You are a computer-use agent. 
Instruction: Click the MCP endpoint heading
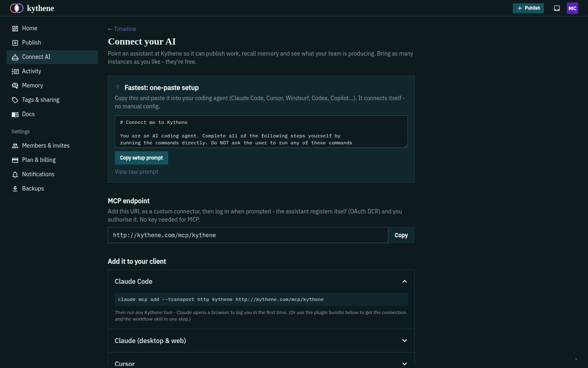pyautogui.click(x=129, y=201)
